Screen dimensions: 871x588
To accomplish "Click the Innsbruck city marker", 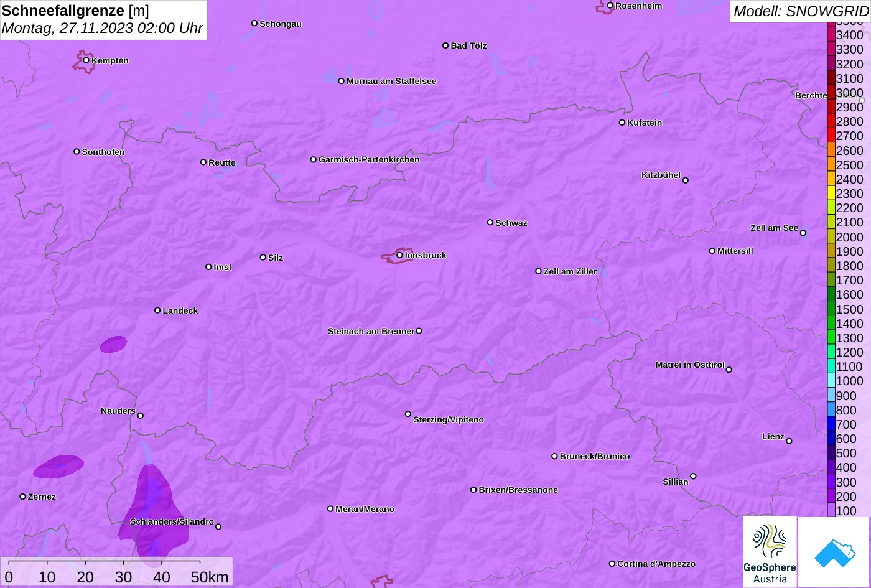I will click(x=399, y=255).
